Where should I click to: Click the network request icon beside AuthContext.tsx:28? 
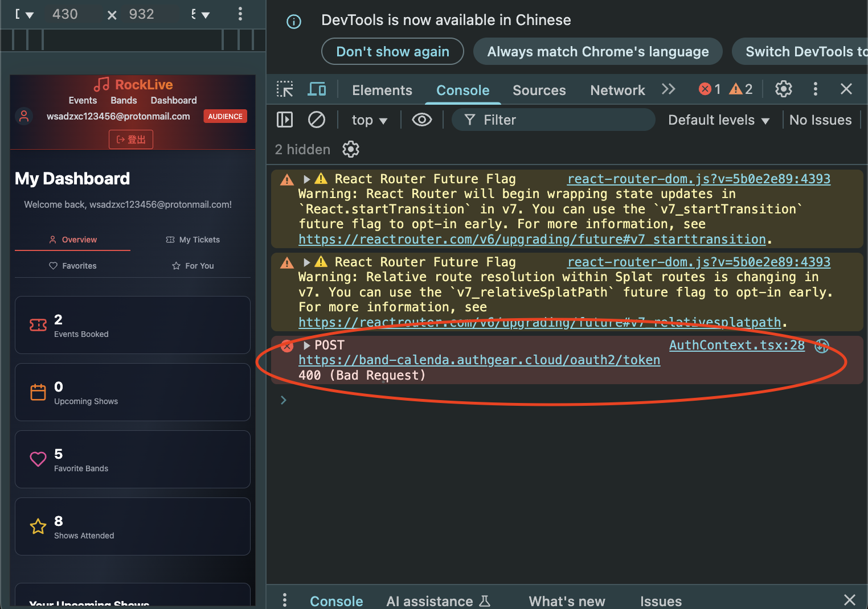click(822, 345)
